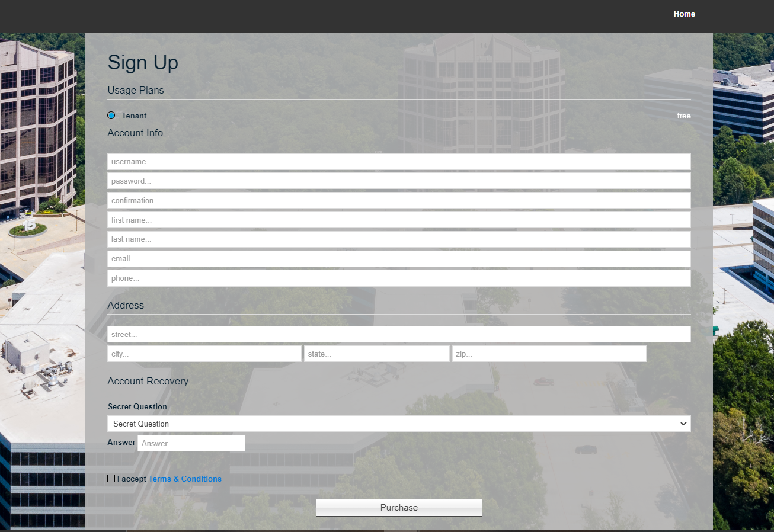
Task: Open the Terms & Conditions link
Action: tap(185, 479)
